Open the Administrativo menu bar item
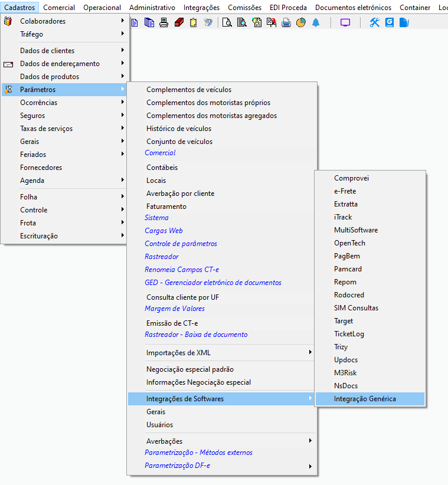 [152, 8]
